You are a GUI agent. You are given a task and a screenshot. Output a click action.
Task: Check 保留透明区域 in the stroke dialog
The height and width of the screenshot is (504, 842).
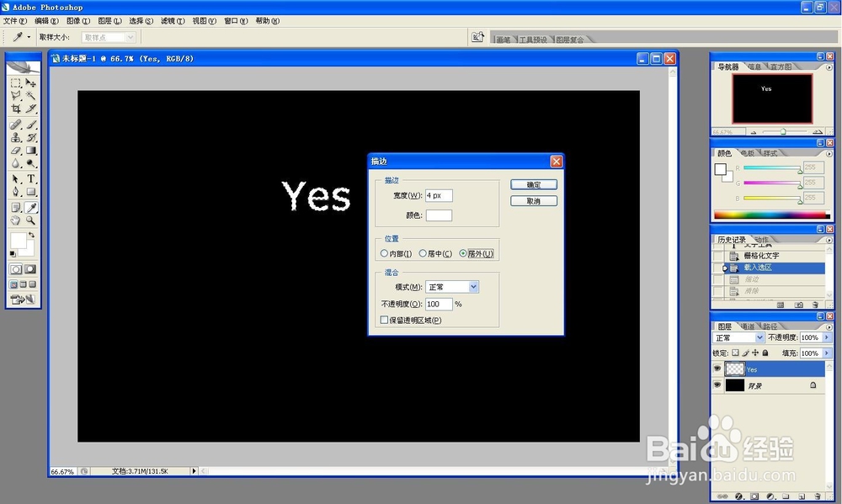(384, 319)
